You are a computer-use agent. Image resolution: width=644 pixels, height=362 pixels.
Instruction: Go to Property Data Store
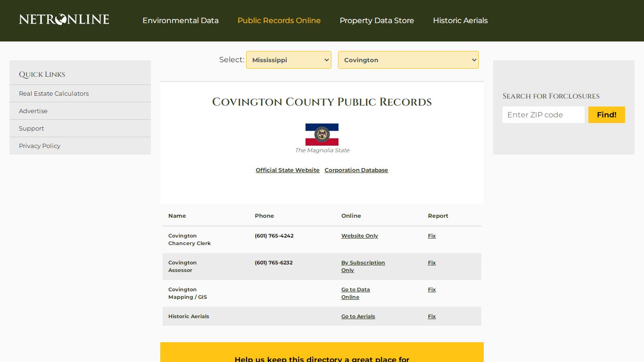[x=377, y=21]
